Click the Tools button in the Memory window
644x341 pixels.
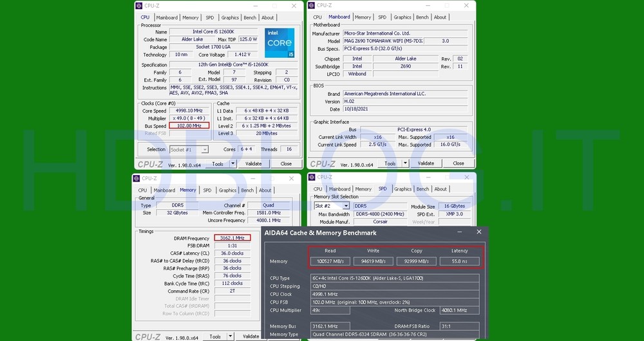[x=215, y=336]
